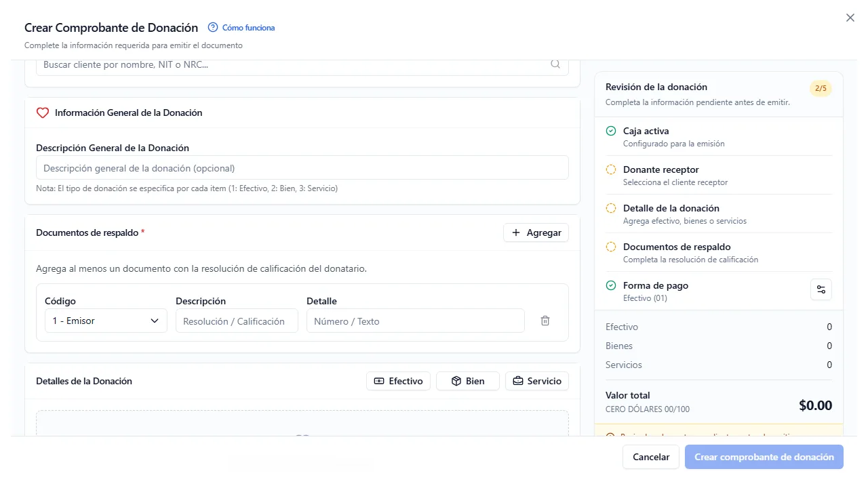This screenshot has height=488, width=868.
Task: Delete the supporting document row with trash icon
Action: coord(545,321)
